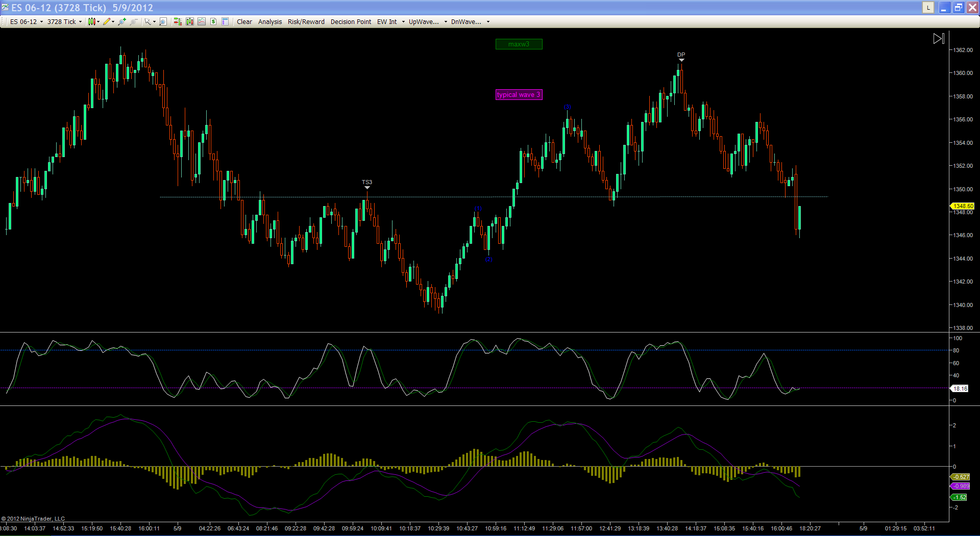Viewport: 980px width, 536px height.
Task: Select the pencil drawing tool
Action: tap(106, 21)
